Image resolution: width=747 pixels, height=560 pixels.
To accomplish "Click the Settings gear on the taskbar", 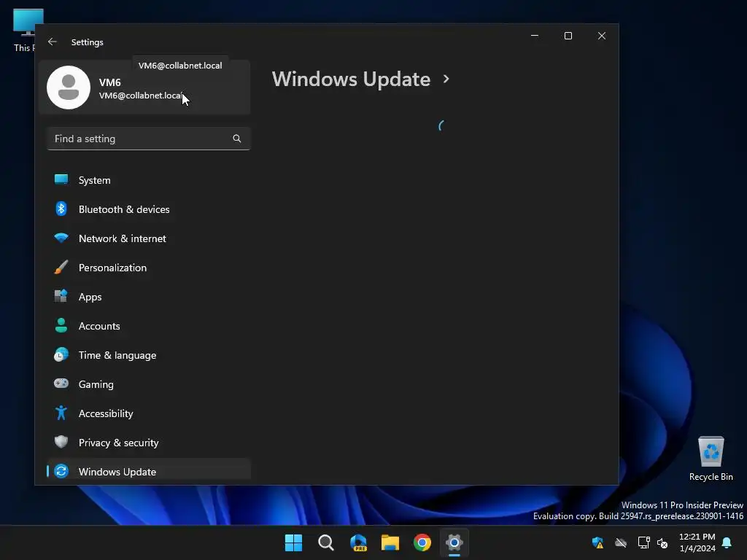I will click(454, 542).
